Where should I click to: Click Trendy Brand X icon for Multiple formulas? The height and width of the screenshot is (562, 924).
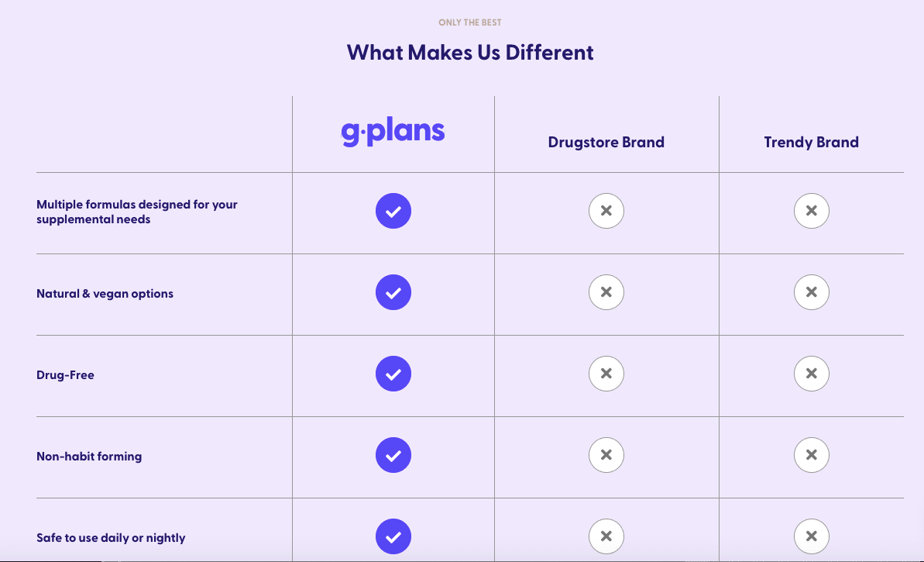tap(812, 211)
